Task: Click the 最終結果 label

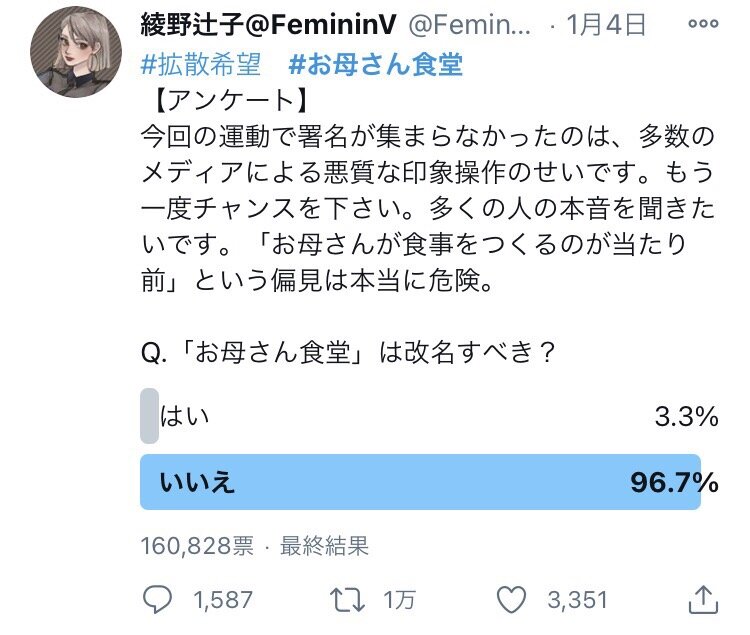Action: coord(324,546)
